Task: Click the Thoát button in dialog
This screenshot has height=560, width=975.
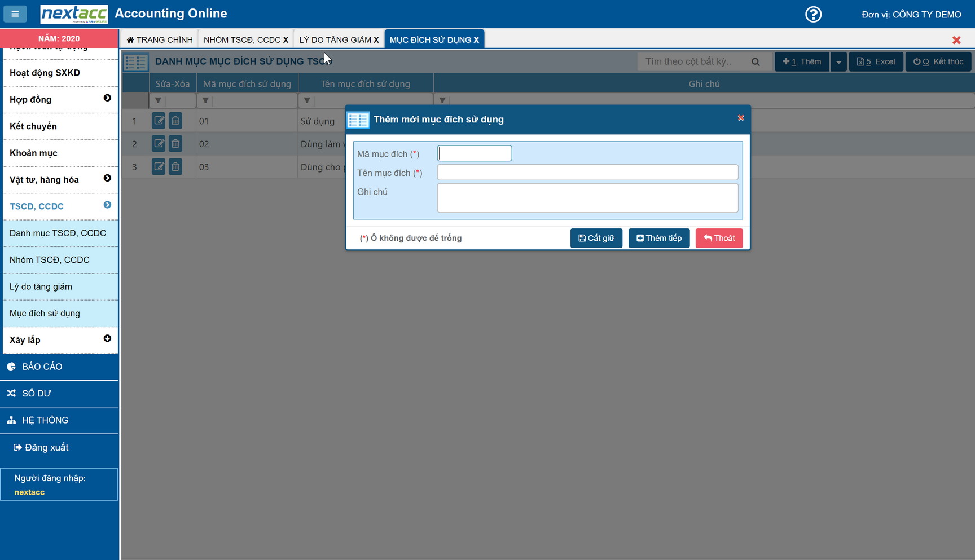Action: point(719,238)
